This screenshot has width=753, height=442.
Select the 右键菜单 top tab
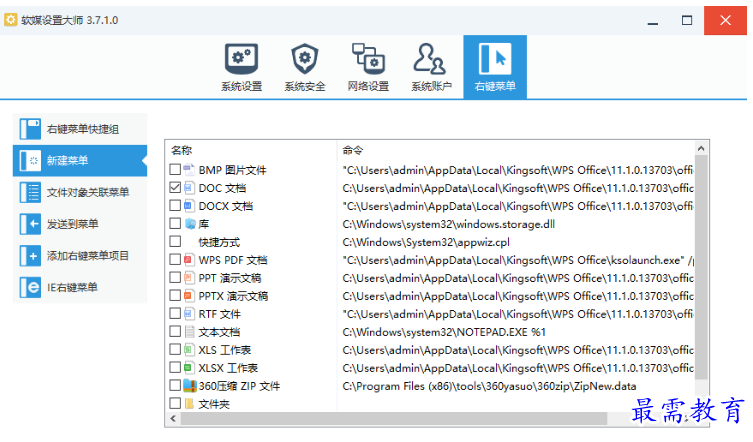[x=495, y=67]
